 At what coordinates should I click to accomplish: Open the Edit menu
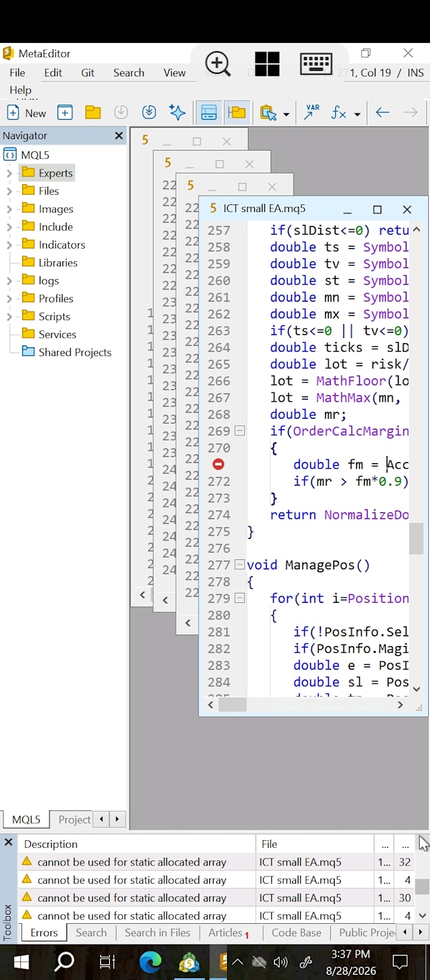pos(53,73)
